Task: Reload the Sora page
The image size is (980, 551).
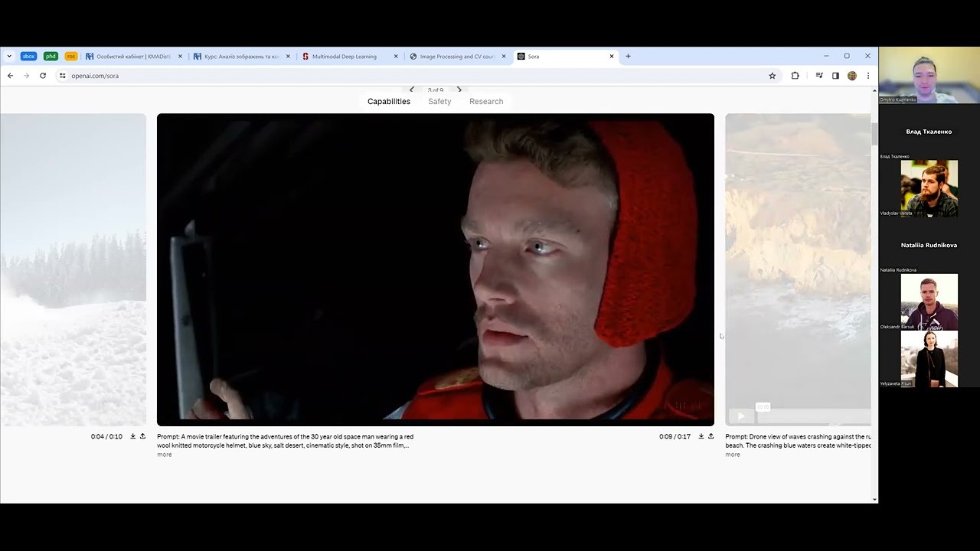Action: 43,76
